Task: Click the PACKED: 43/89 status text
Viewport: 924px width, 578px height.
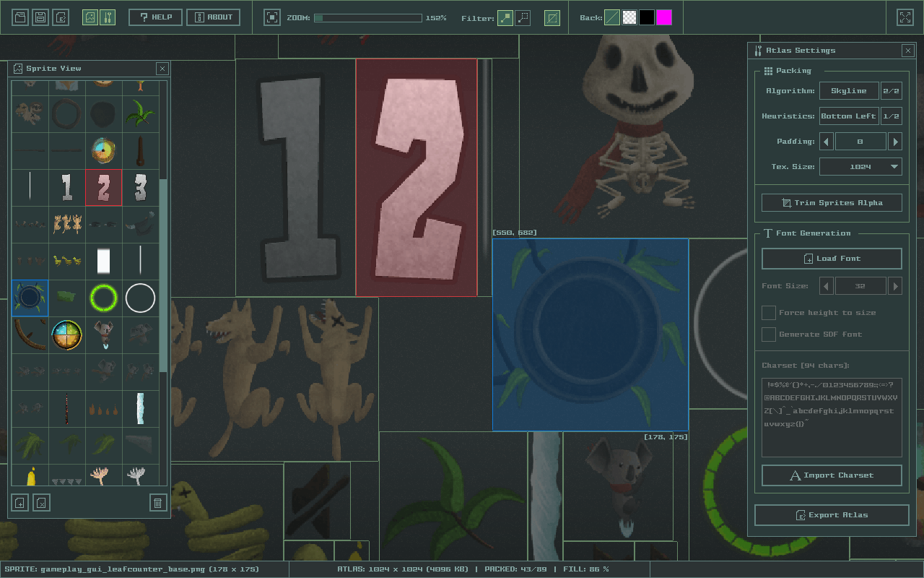Action: coord(513,569)
